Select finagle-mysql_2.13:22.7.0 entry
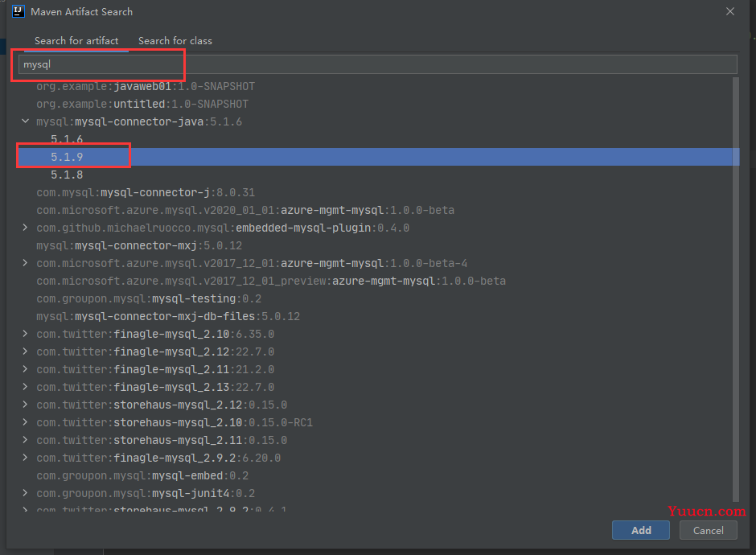756x555 pixels. [x=155, y=387]
